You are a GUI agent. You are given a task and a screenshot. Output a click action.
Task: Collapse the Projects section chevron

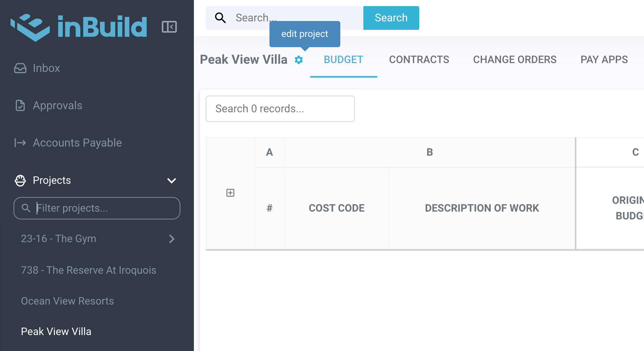point(172,180)
